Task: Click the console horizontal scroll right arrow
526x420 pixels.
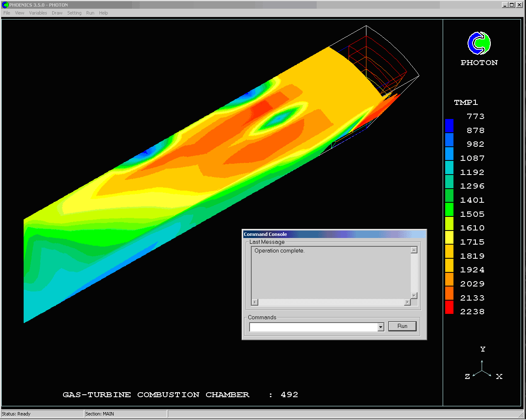Action: click(x=407, y=302)
